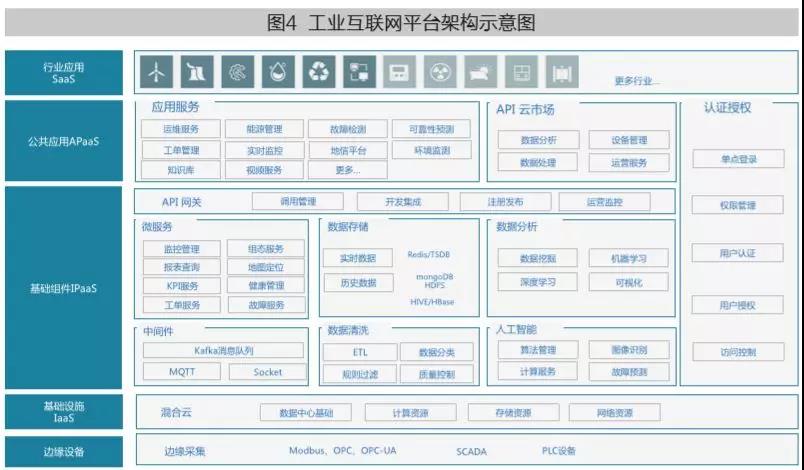
Task: Click the recycling symbol icon
Action: [318, 72]
